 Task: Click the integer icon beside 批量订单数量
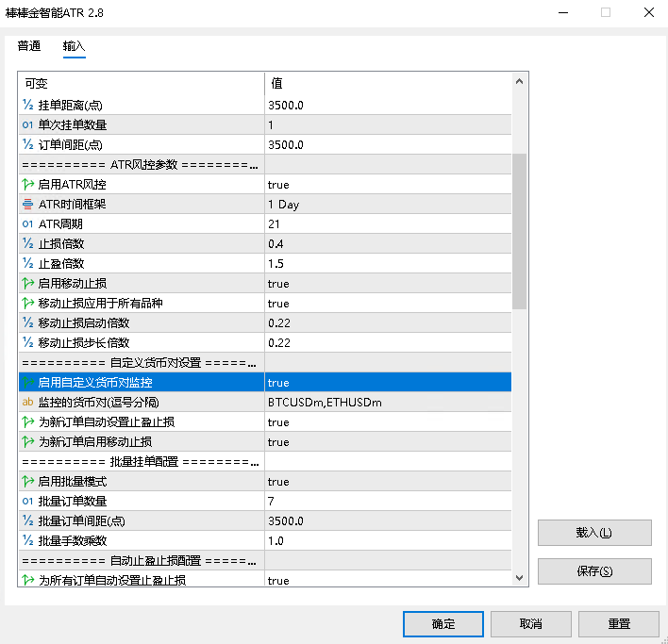27,501
